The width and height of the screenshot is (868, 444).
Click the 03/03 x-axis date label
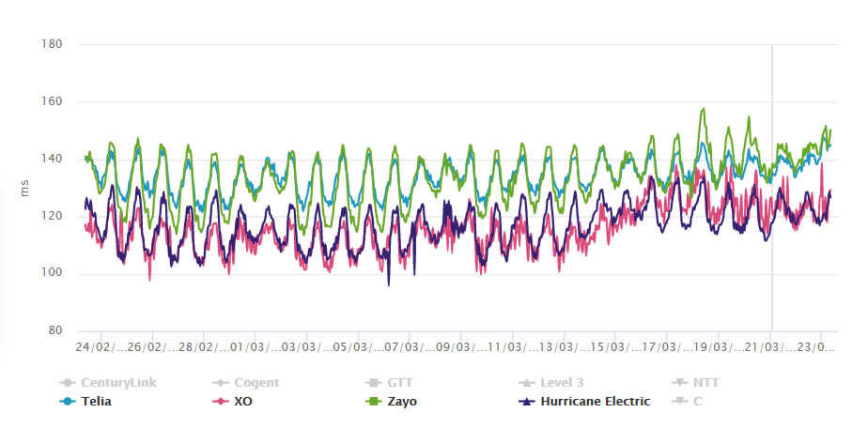(307, 347)
